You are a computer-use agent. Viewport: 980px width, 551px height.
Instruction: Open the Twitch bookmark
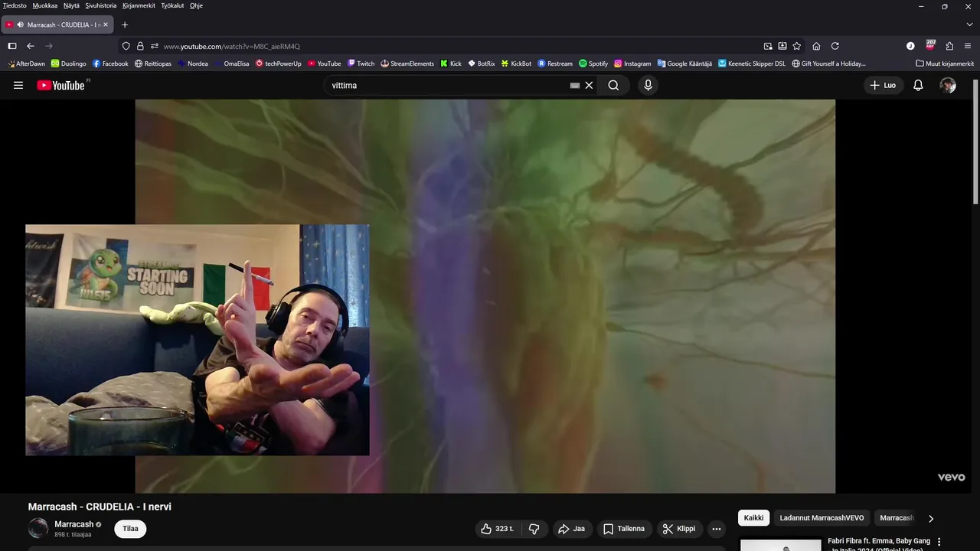click(361, 64)
